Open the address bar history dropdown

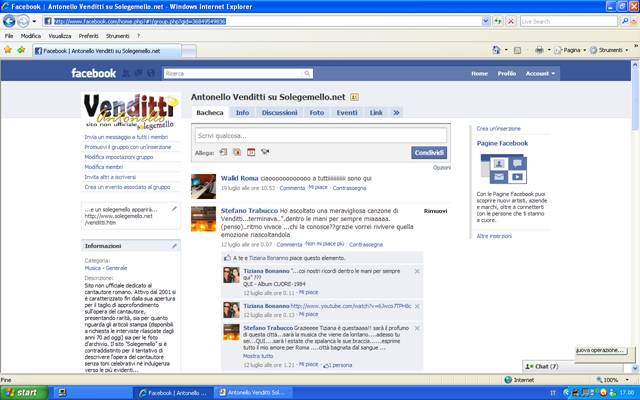(x=486, y=21)
